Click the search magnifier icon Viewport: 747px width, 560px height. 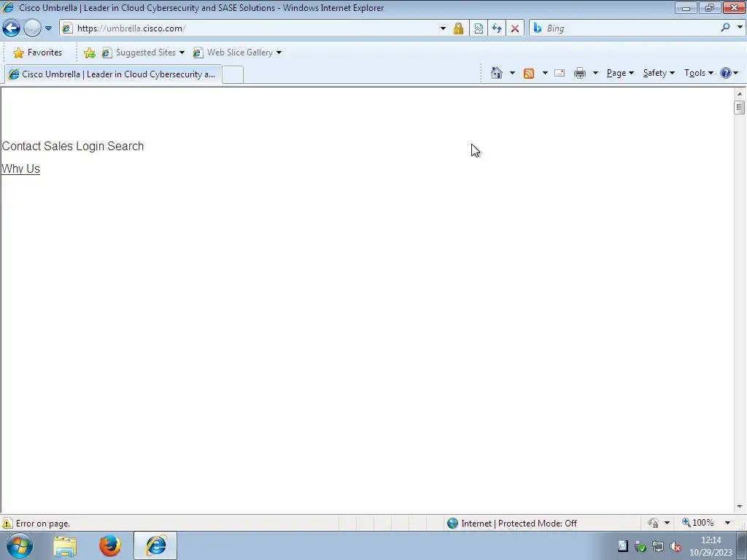725,28
